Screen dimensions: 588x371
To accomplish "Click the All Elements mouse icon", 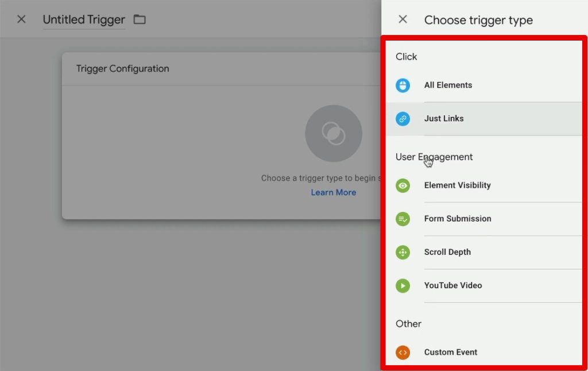I will point(403,85).
